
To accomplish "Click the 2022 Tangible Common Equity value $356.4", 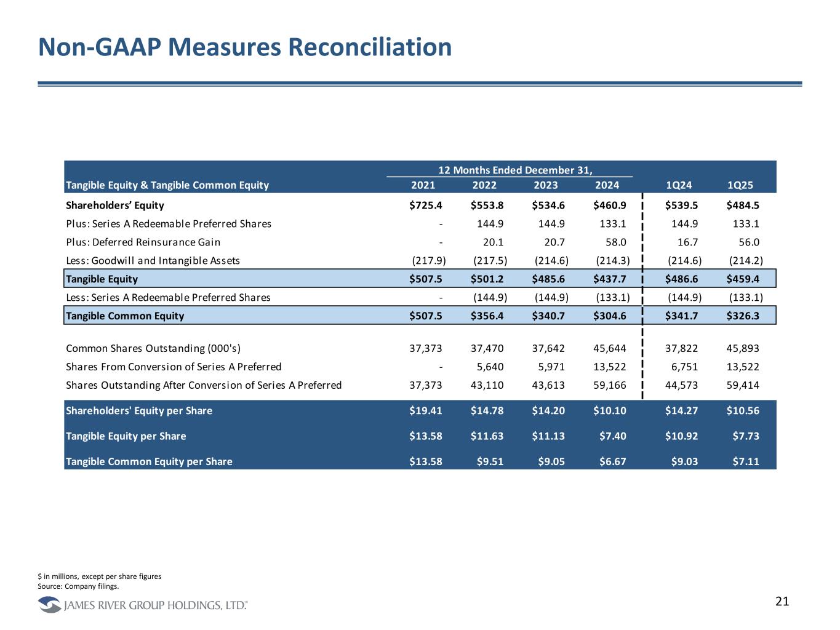I will pyautogui.click(x=487, y=316).
